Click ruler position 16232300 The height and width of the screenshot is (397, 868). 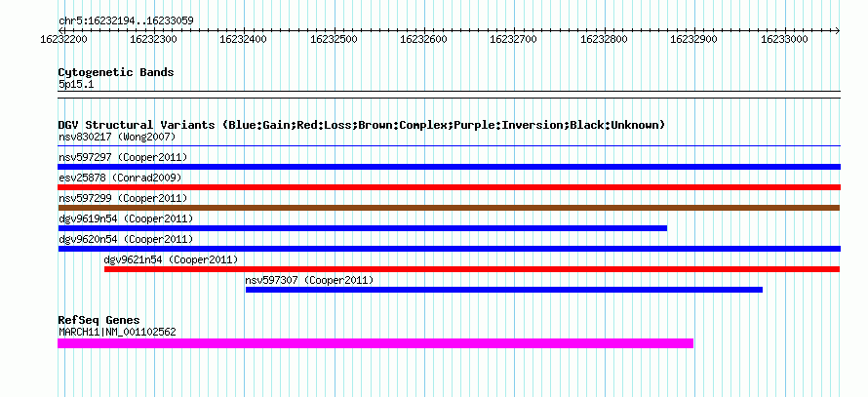click(x=153, y=39)
